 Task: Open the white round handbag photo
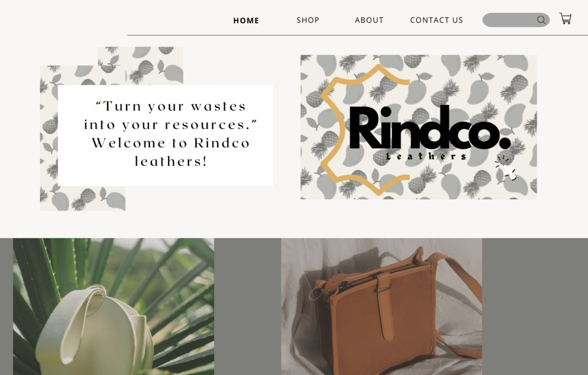[x=114, y=306]
